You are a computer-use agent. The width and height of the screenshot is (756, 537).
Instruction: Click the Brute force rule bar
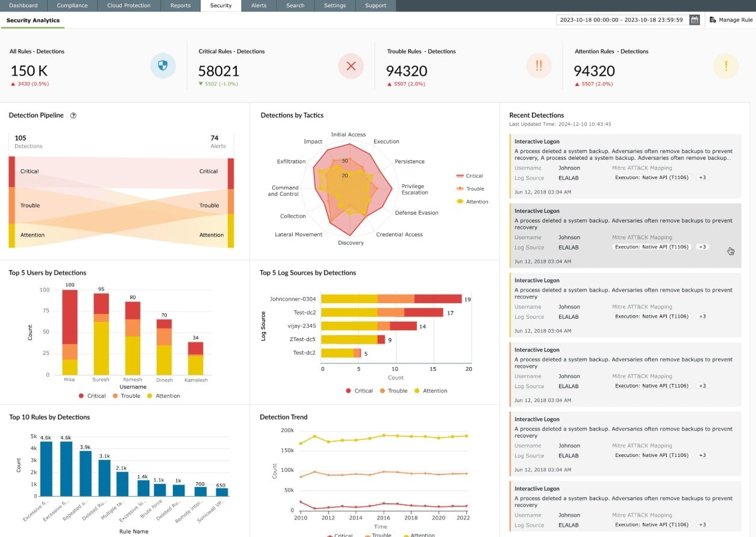[159, 490]
